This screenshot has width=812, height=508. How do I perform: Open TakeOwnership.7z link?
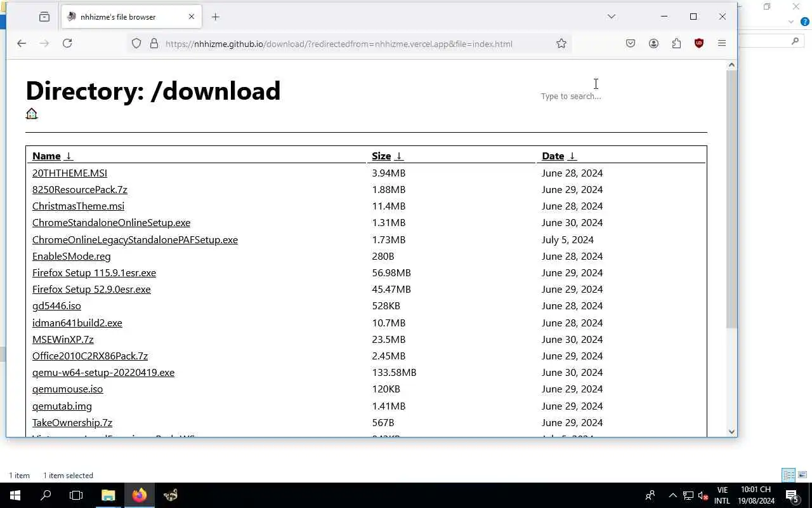(72, 422)
